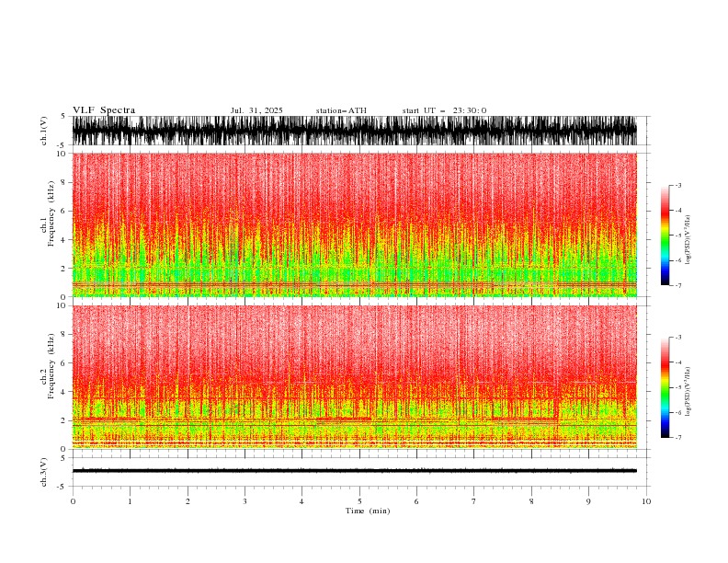Click time axis tick label "2"

pos(188,501)
